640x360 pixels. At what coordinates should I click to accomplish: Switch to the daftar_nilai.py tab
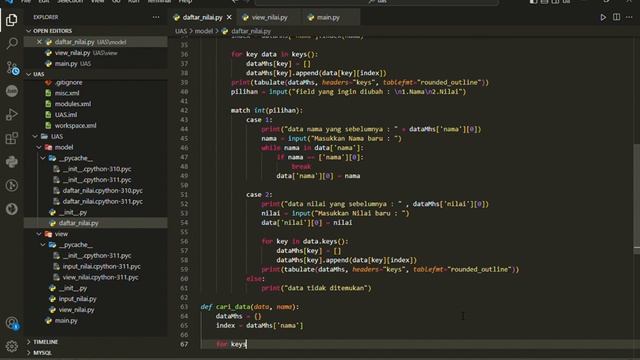click(x=202, y=17)
